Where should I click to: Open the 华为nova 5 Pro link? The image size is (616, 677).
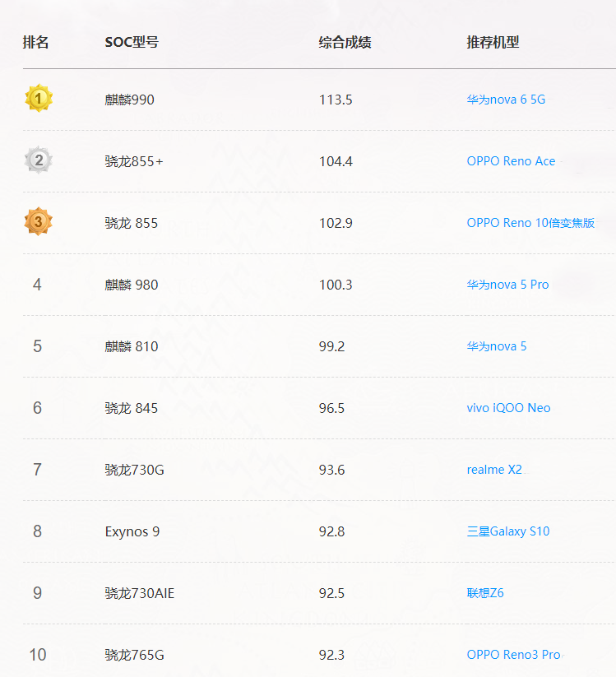tap(507, 285)
